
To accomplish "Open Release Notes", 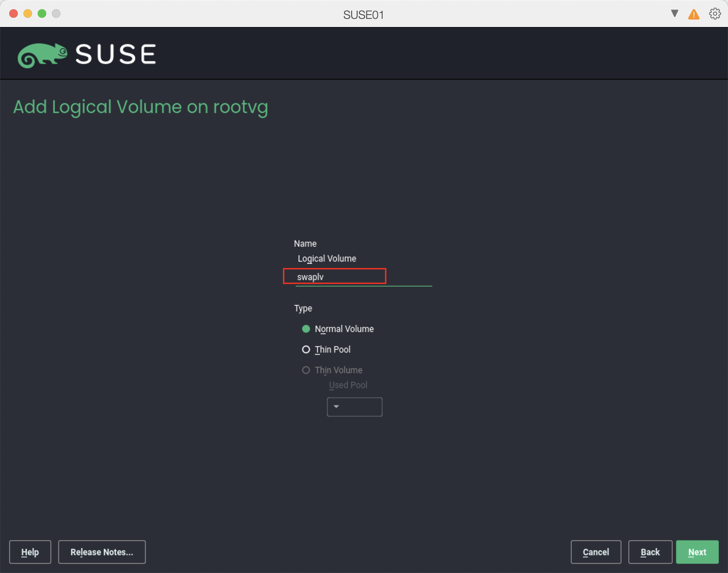I will [x=102, y=552].
